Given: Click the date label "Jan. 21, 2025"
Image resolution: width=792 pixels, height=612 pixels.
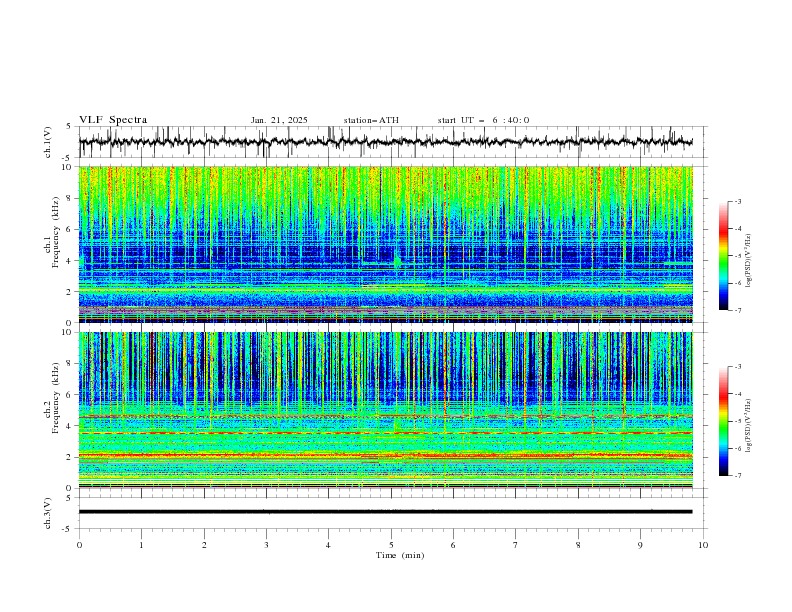Looking at the screenshot, I should pos(279,120).
